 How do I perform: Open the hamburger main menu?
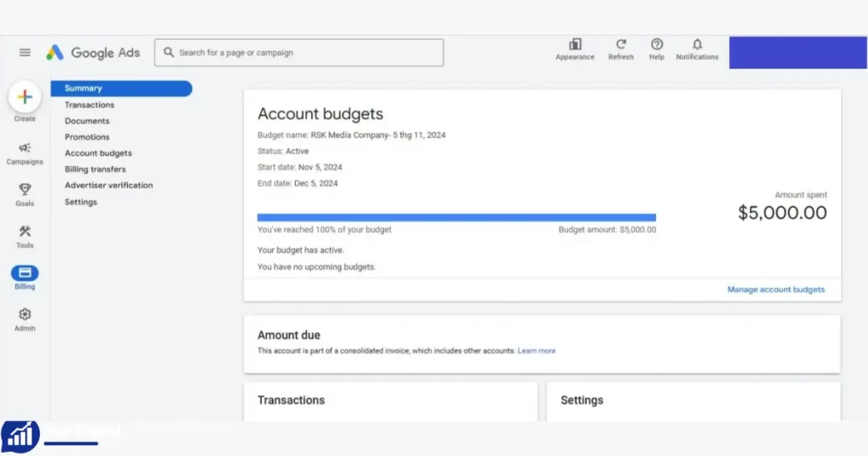25,53
